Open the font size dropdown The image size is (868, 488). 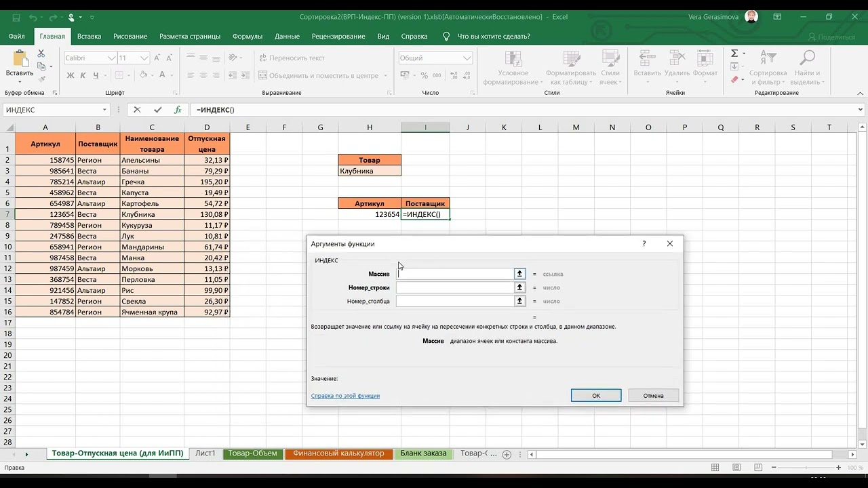(x=144, y=58)
